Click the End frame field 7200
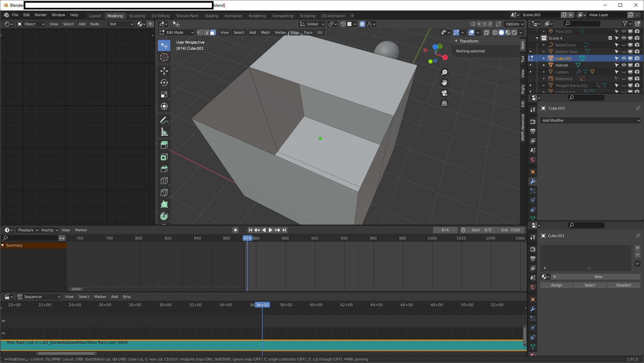644x363 pixels. coord(511,230)
